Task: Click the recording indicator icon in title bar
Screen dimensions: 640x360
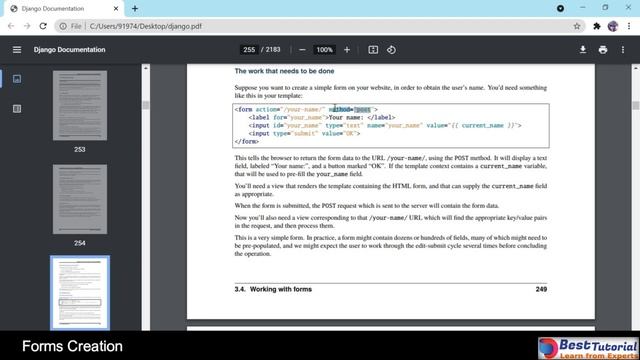Action: 560,8
